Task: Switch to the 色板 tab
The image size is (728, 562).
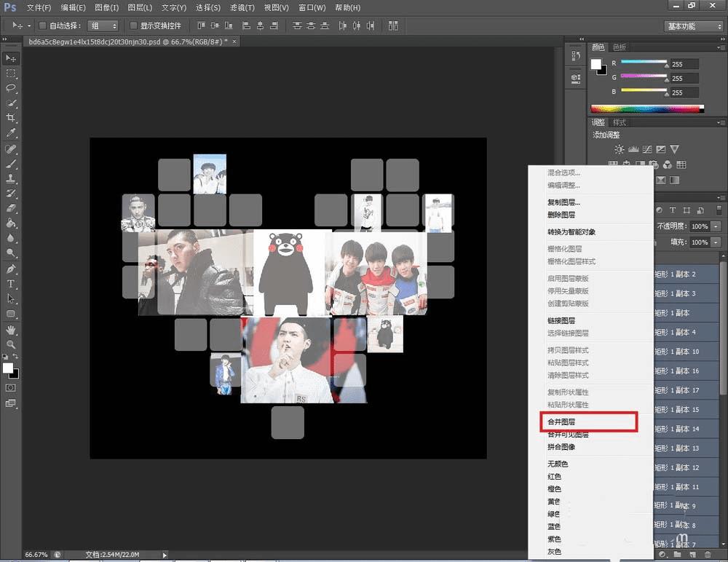Action: [x=619, y=47]
